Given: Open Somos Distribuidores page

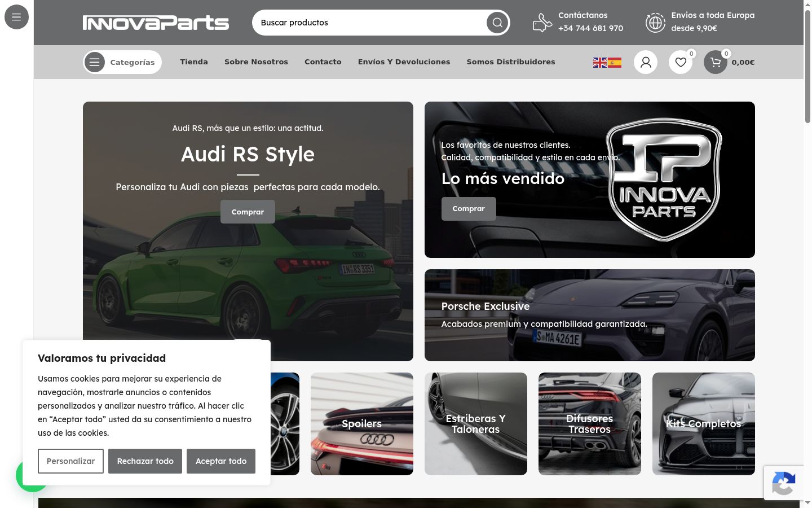Looking at the screenshot, I should pyautogui.click(x=511, y=62).
